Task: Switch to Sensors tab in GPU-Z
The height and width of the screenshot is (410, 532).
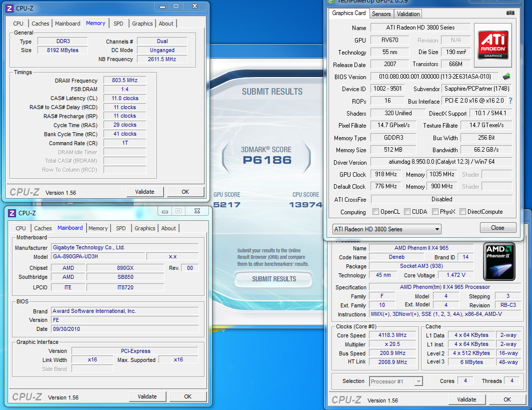Action: click(381, 14)
